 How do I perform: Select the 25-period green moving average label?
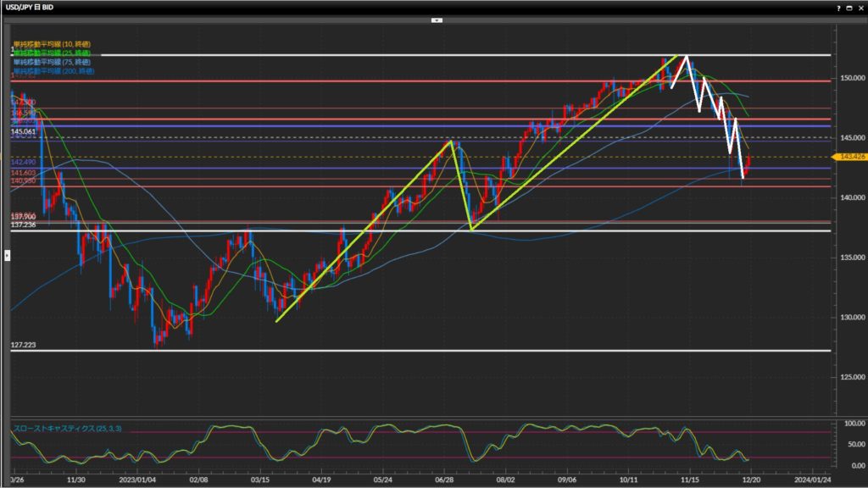coord(53,53)
